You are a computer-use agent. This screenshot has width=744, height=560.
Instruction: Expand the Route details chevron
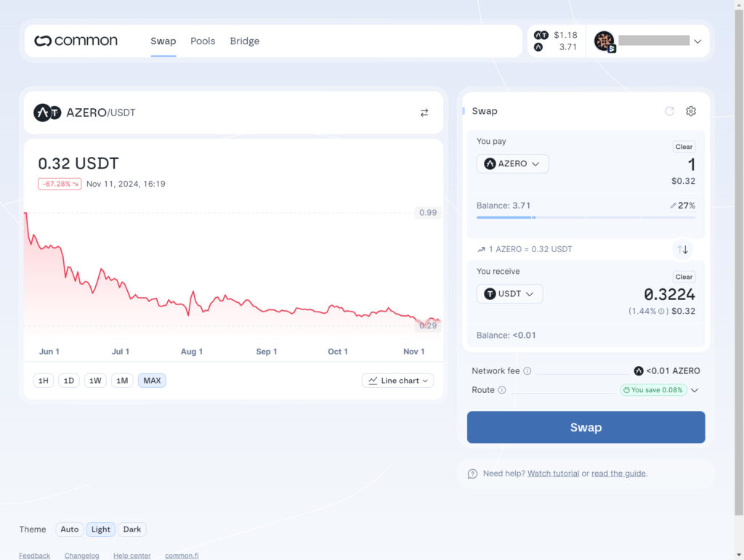(695, 390)
